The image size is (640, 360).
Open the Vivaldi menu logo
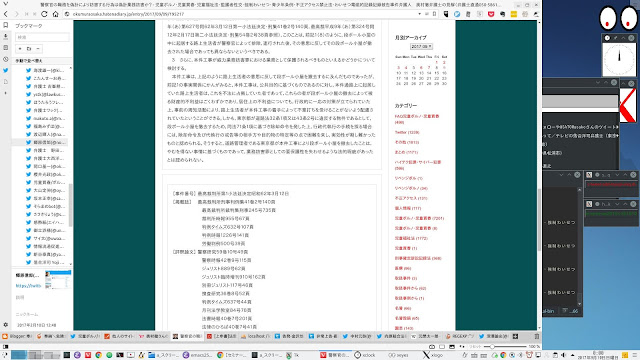(x=5, y=4)
